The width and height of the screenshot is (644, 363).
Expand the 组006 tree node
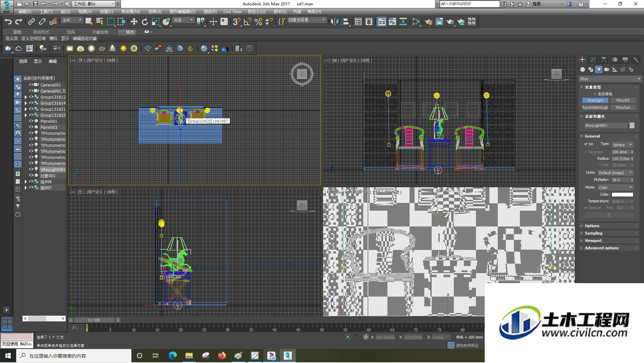click(25, 182)
